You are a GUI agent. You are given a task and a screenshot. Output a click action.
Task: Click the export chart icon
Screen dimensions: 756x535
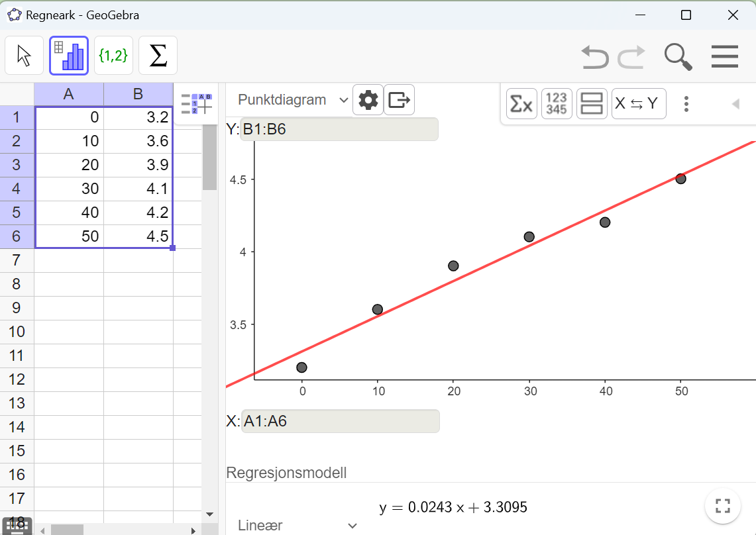click(399, 100)
